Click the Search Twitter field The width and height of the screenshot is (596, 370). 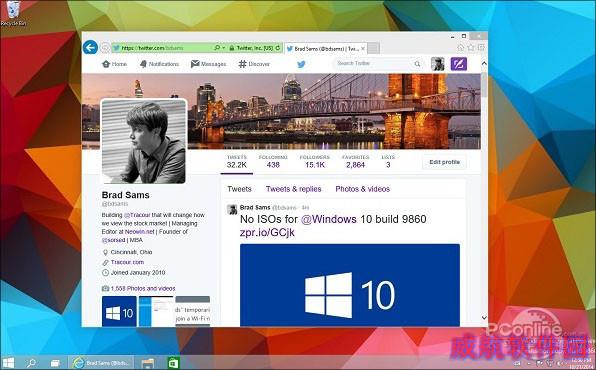(x=372, y=64)
